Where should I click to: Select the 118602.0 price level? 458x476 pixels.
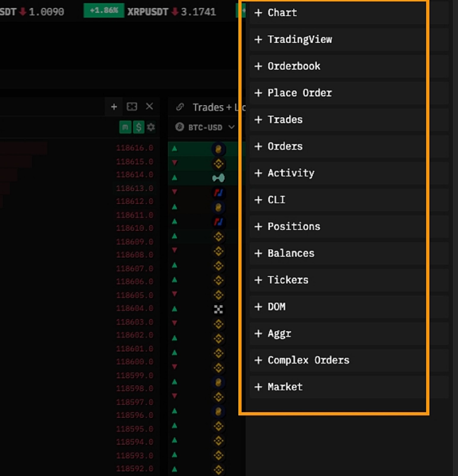tap(135, 335)
